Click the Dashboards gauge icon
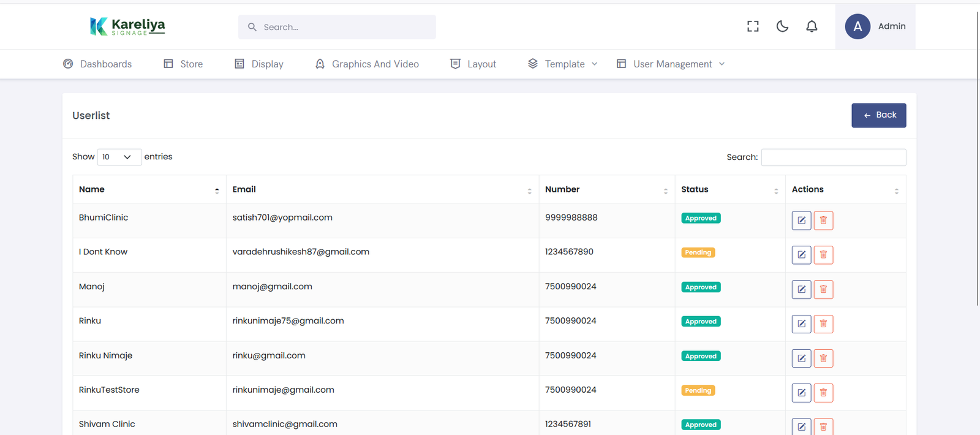This screenshot has height=435, width=980. coord(68,64)
